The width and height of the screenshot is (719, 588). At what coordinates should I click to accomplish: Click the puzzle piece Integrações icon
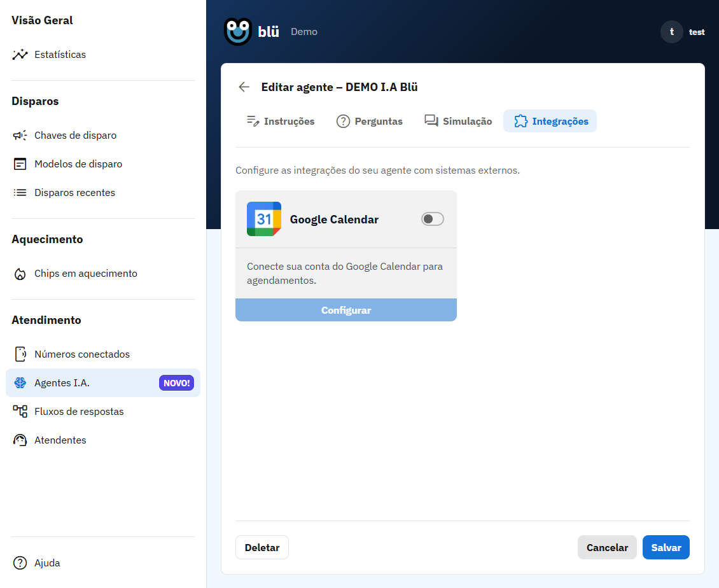[520, 121]
